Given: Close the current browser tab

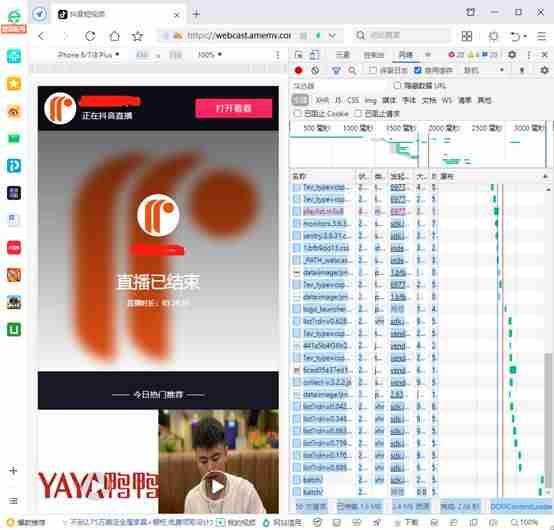Looking at the screenshot, I should [x=177, y=15].
